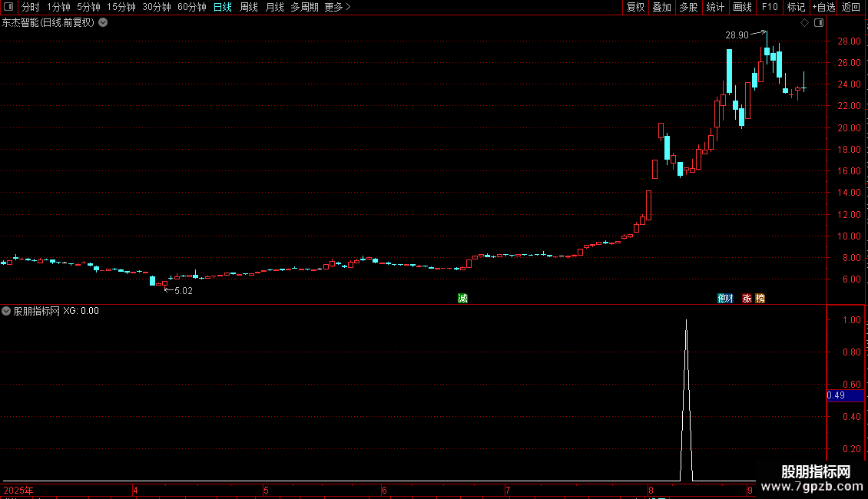The height and width of the screenshot is (499, 868).
Task: Click the red 涨 marker
Action: click(747, 298)
